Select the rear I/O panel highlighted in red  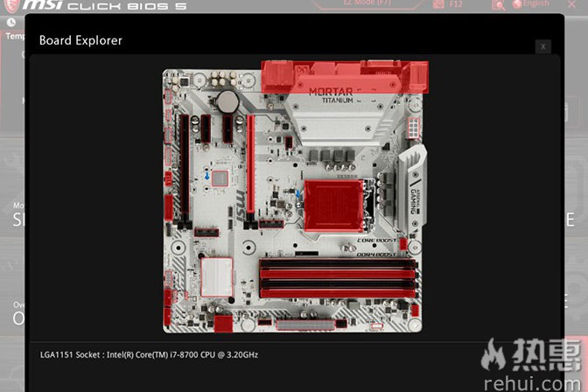click(x=345, y=77)
